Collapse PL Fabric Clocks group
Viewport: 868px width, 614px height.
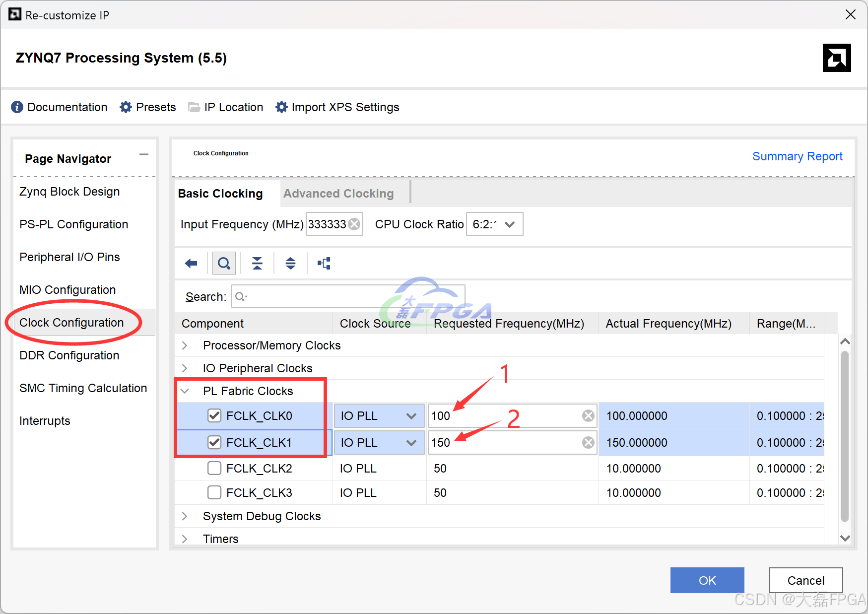click(x=185, y=391)
